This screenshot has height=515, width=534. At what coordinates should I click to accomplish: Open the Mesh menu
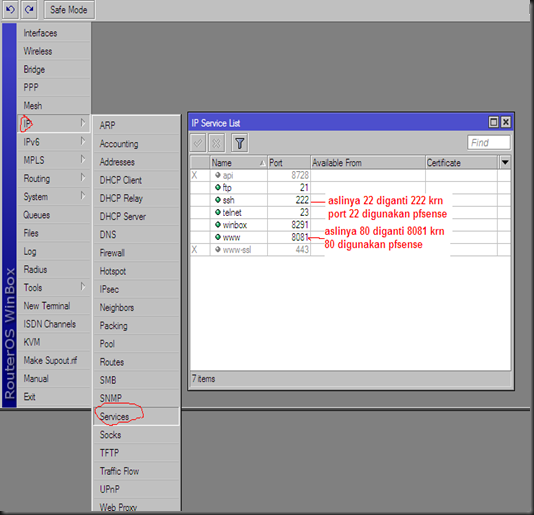[x=54, y=106]
